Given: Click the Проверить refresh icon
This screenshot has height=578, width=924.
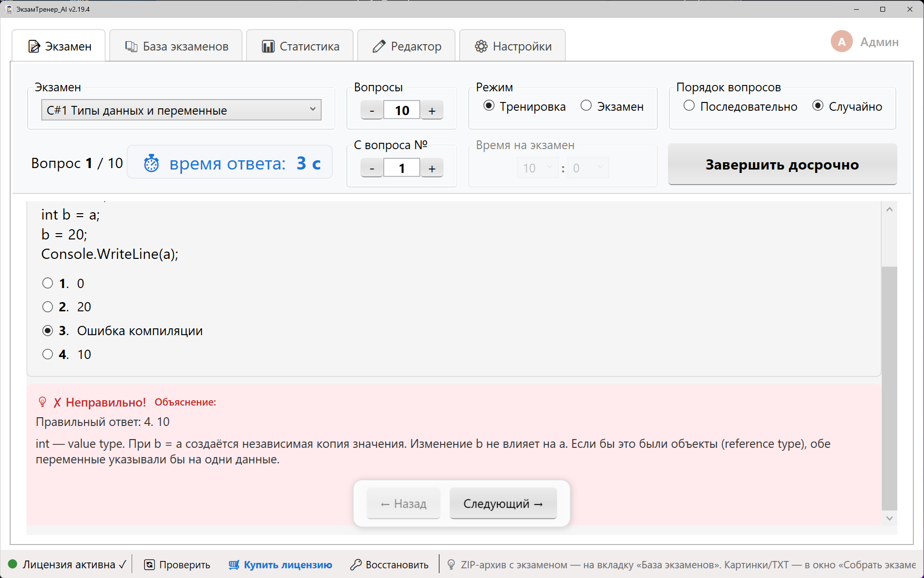Looking at the screenshot, I should coord(150,565).
